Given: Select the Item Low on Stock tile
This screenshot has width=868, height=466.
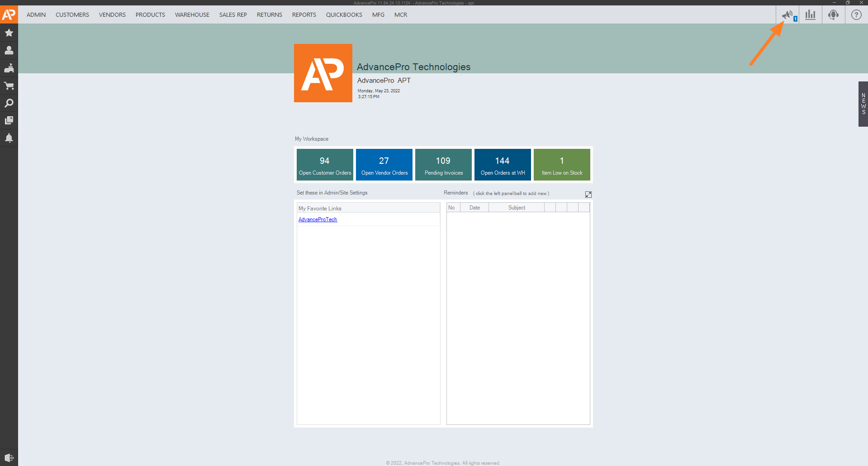Looking at the screenshot, I should (x=562, y=165).
